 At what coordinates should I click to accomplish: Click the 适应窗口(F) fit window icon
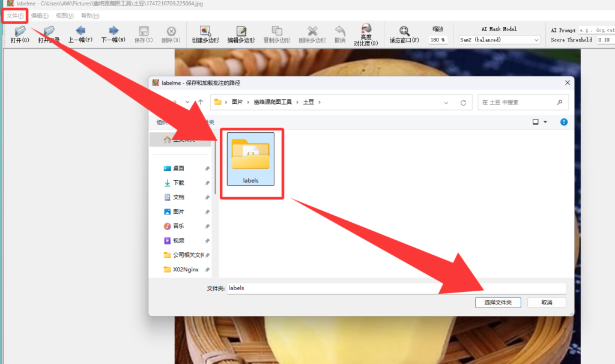[404, 34]
